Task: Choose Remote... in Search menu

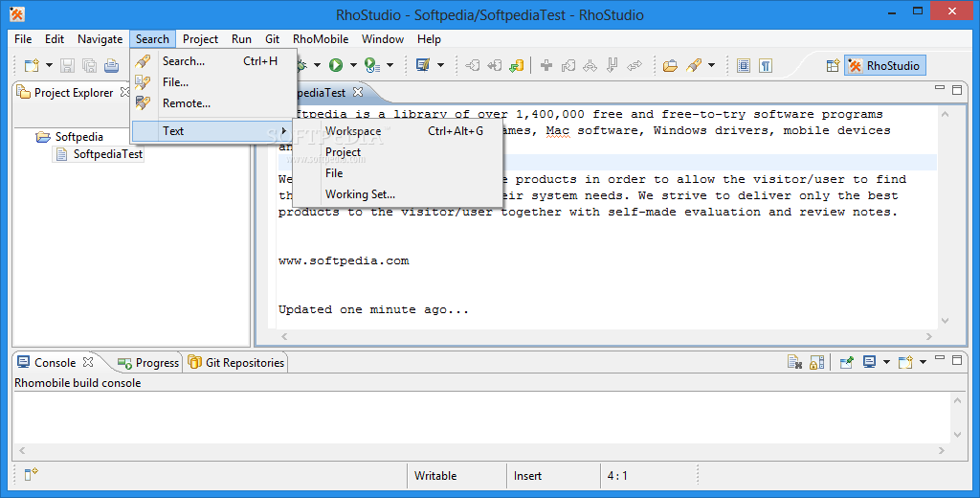Action: coord(212,103)
